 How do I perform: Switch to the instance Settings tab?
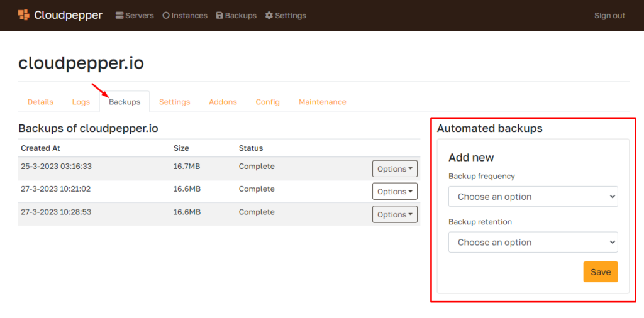(x=174, y=102)
